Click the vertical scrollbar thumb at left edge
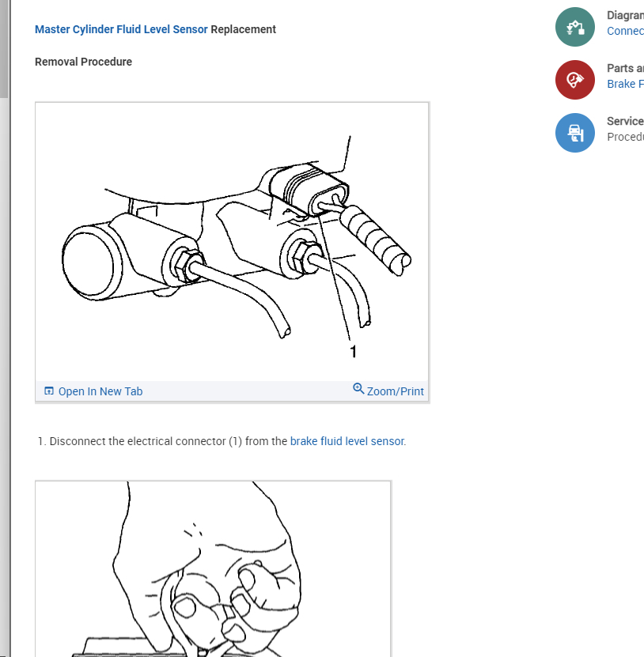 [4, 48]
